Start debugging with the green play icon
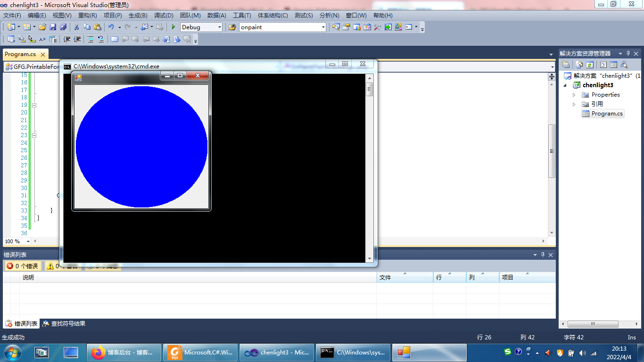The height and width of the screenshot is (362, 644). click(x=173, y=27)
